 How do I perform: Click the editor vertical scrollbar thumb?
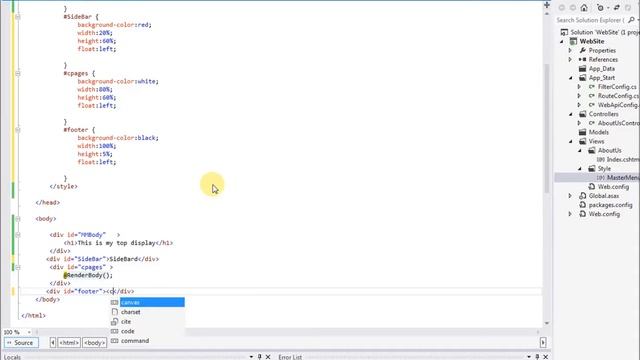pyautogui.click(x=547, y=129)
